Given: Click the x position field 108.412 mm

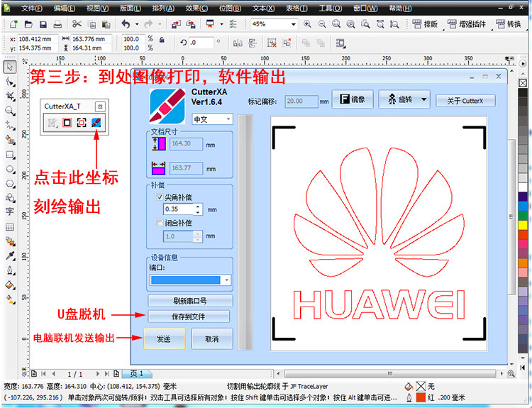Looking at the screenshot, I should pos(38,39).
